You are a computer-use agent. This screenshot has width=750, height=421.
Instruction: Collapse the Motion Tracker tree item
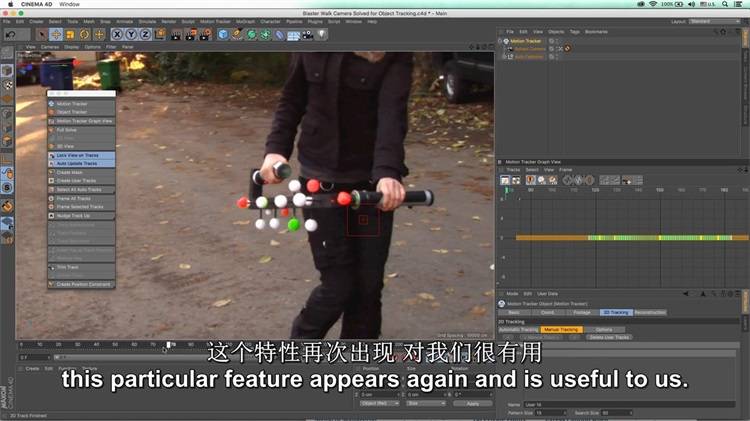pyautogui.click(x=500, y=41)
